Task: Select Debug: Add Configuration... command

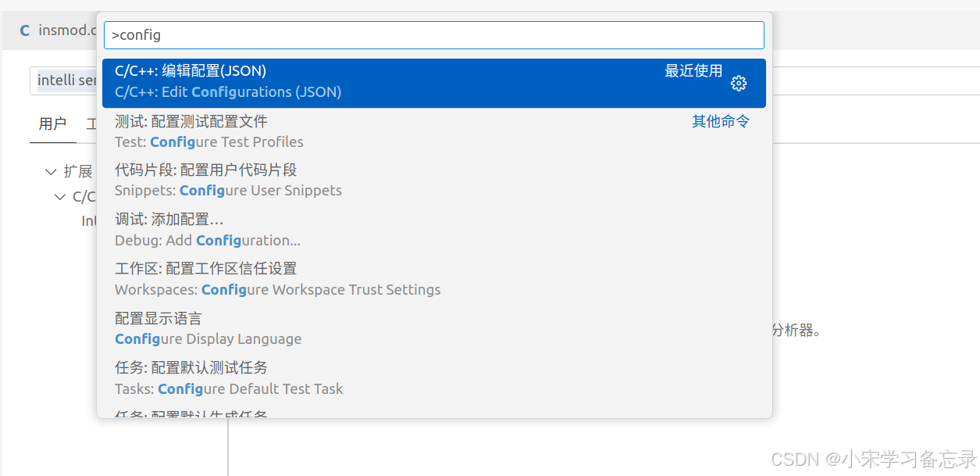Action: pos(433,230)
